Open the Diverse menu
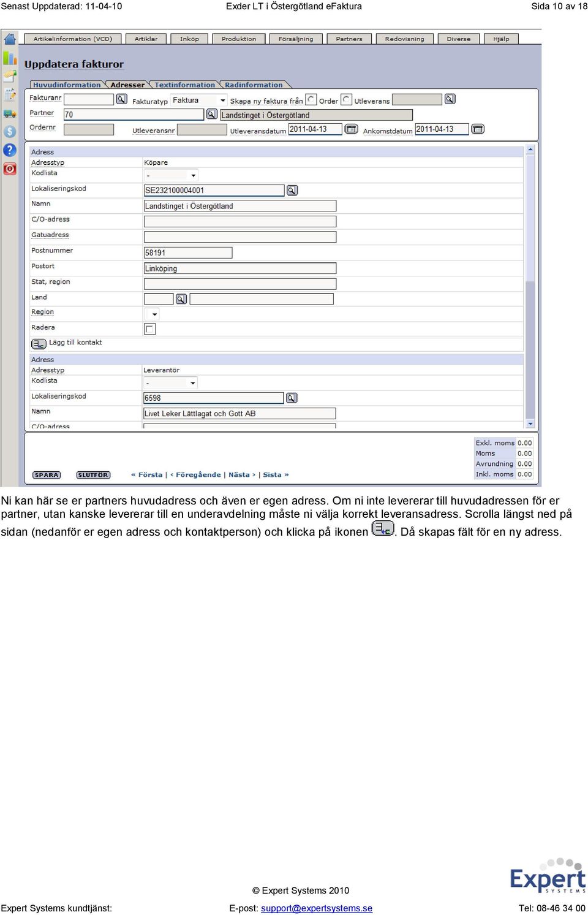This screenshot has width=588, height=915. [x=459, y=39]
